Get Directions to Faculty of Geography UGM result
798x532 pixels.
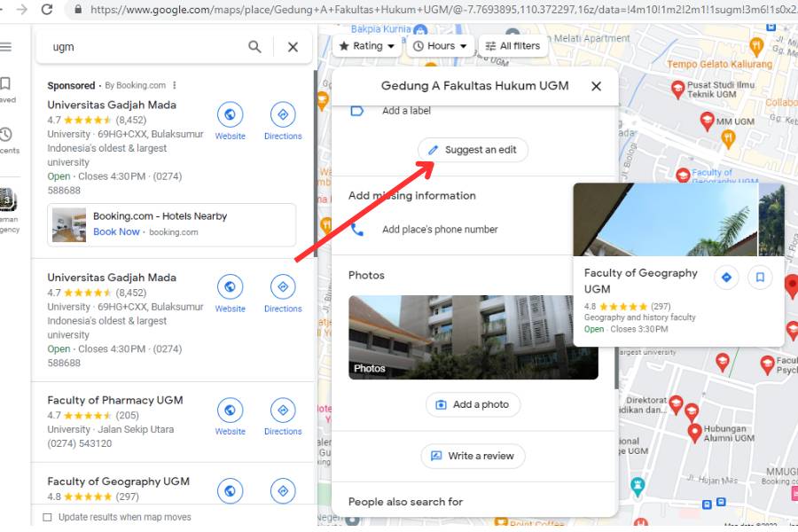click(283, 490)
